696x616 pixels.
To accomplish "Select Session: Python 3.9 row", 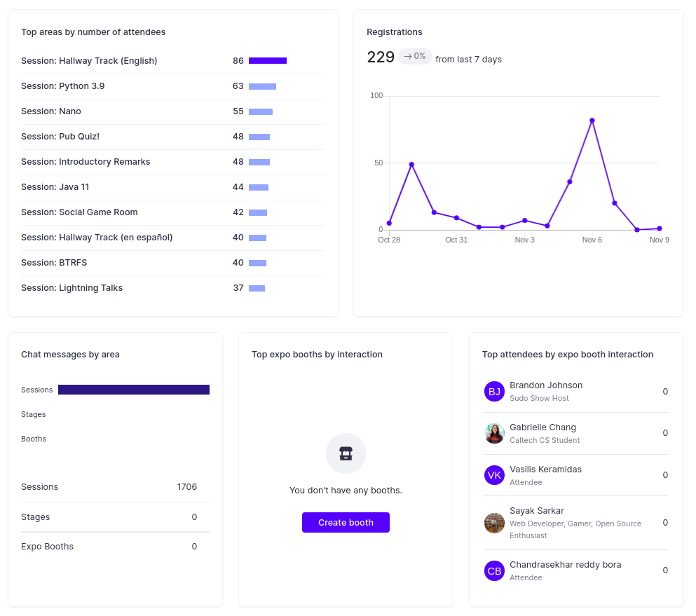I will [x=172, y=86].
